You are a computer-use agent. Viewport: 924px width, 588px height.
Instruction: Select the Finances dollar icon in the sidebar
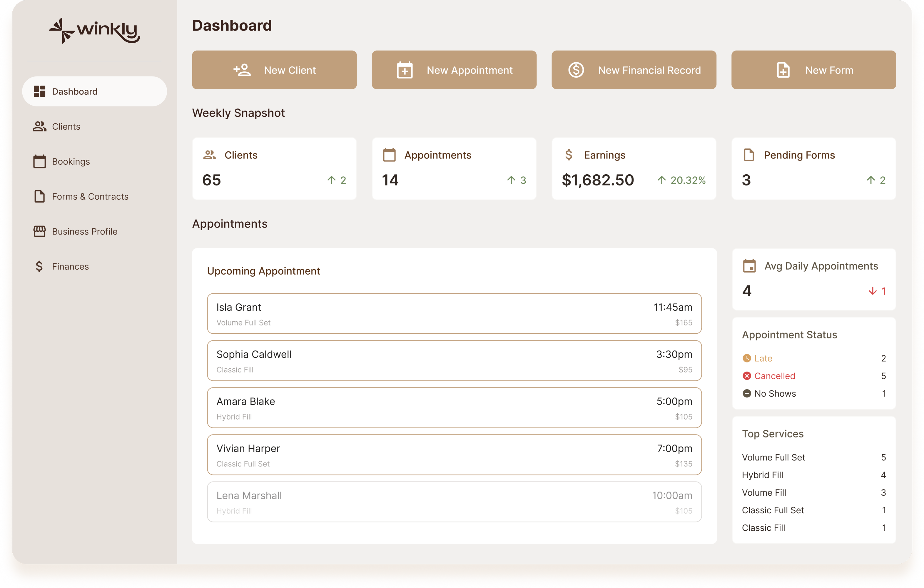tap(39, 266)
